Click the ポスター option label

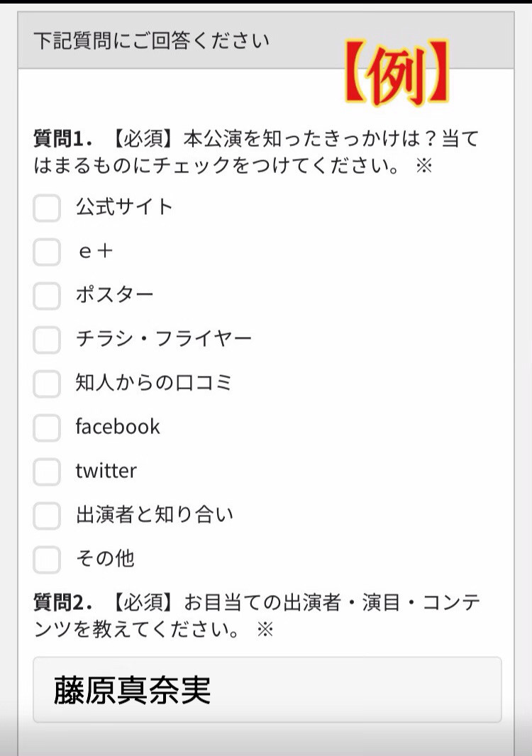(115, 295)
